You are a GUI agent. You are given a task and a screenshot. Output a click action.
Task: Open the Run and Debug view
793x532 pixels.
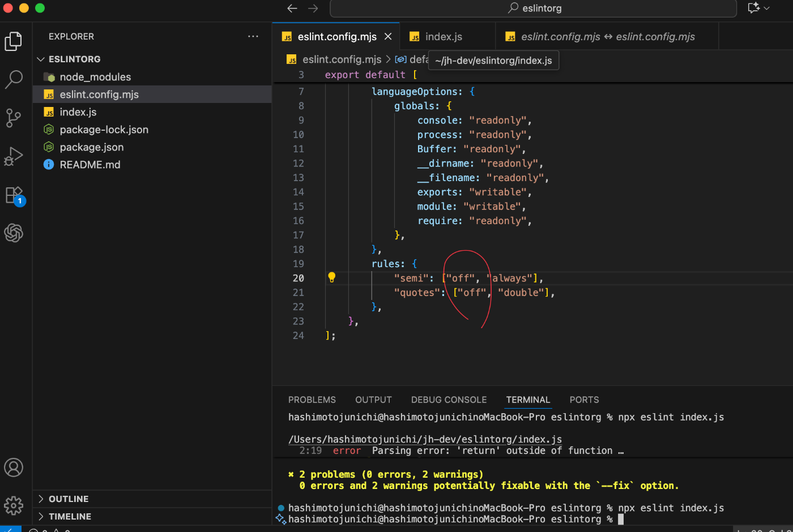point(13,156)
